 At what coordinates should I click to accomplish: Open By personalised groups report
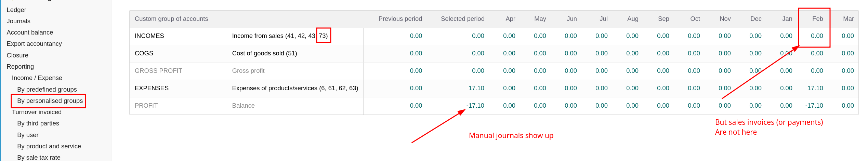pos(50,101)
